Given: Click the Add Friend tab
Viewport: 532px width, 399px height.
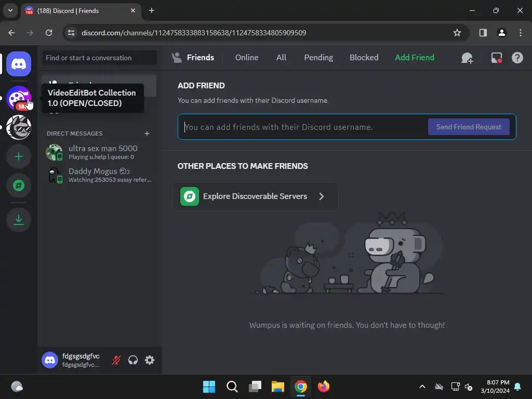Looking at the screenshot, I should (x=414, y=57).
